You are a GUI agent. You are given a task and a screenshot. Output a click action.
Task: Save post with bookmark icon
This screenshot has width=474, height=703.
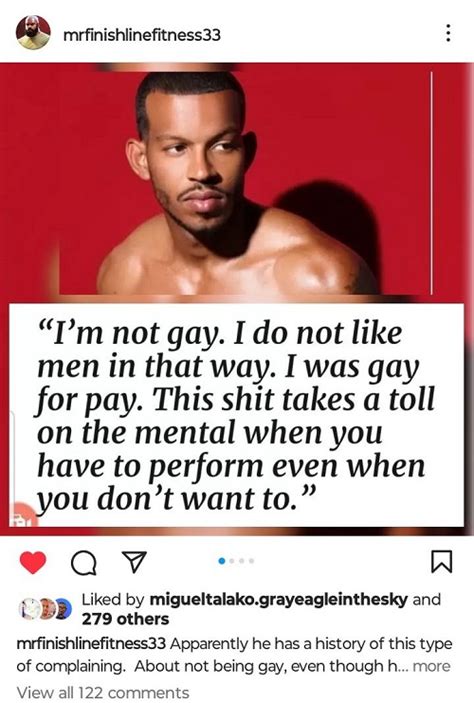[x=441, y=562]
